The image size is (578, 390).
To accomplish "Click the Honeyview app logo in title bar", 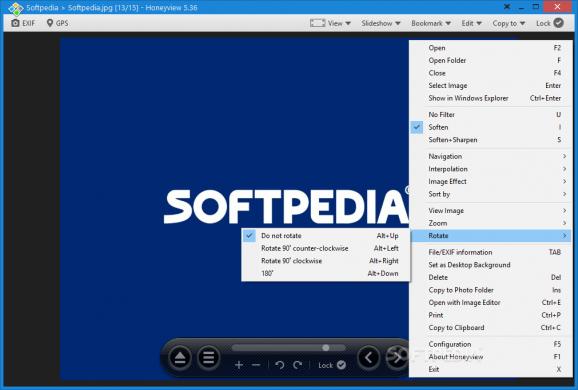I will 15,8.
